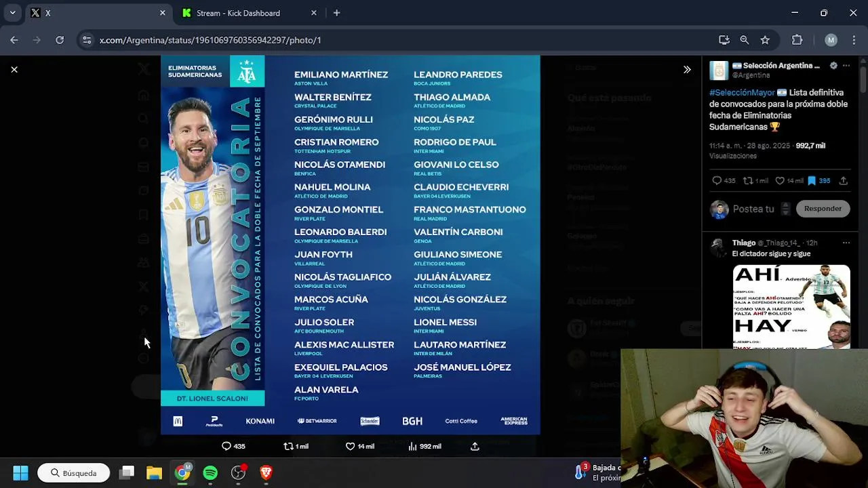Open the Chrome three-dot menu
The width and height of the screenshot is (868, 488).
pyautogui.click(x=853, y=40)
